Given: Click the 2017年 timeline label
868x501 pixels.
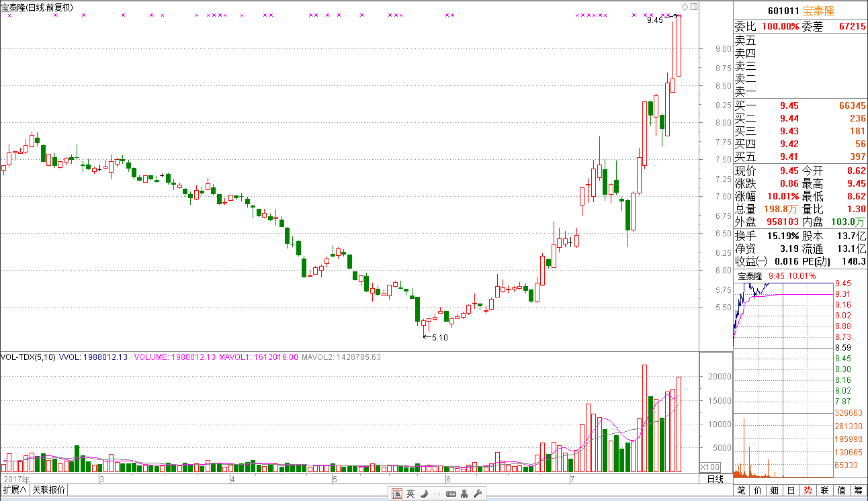Looking at the screenshot, I should [15, 480].
